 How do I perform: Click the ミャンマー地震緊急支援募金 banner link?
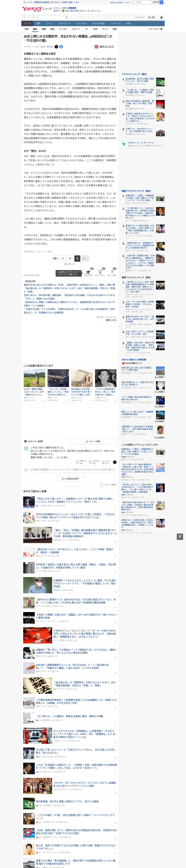pyautogui.click(x=51, y=2)
